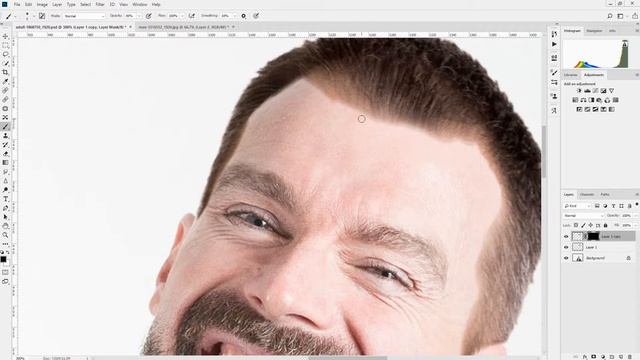Select the Gradient tool
640x360 pixels.
coord(5,163)
